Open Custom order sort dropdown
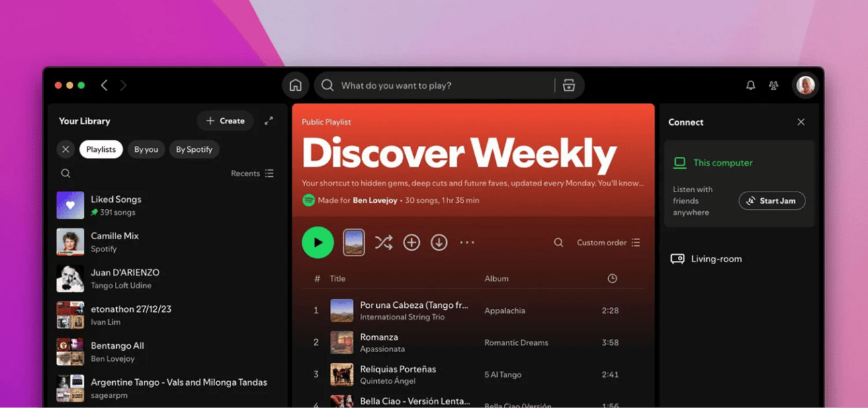This screenshot has height=408, width=868. (x=609, y=243)
